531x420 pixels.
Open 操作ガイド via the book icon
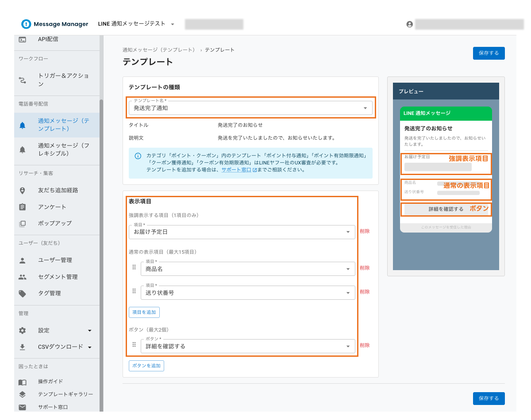pyautogui.click(x=22, y=382)
